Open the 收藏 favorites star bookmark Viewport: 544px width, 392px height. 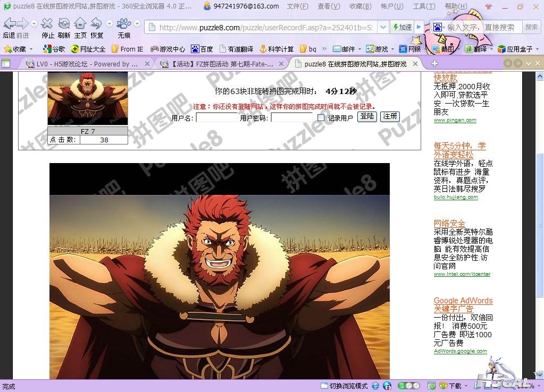[x=15, y=49]
